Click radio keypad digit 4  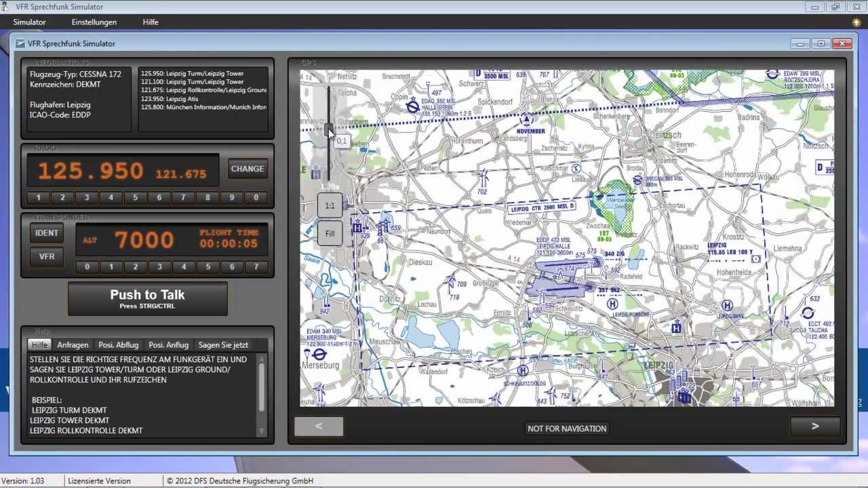111,198
